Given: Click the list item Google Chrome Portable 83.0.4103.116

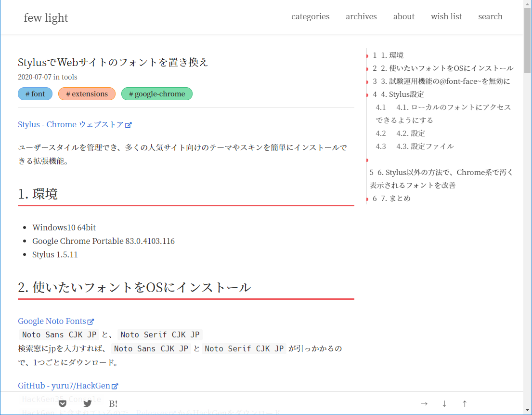Looking at the screenshot, I should coord(104,241).
